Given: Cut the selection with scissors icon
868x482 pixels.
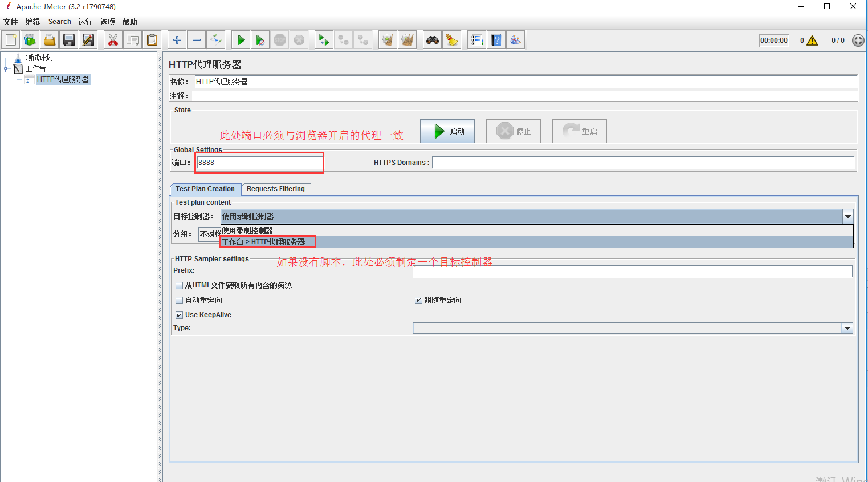Looking at the screenshot, I should 113,40.
